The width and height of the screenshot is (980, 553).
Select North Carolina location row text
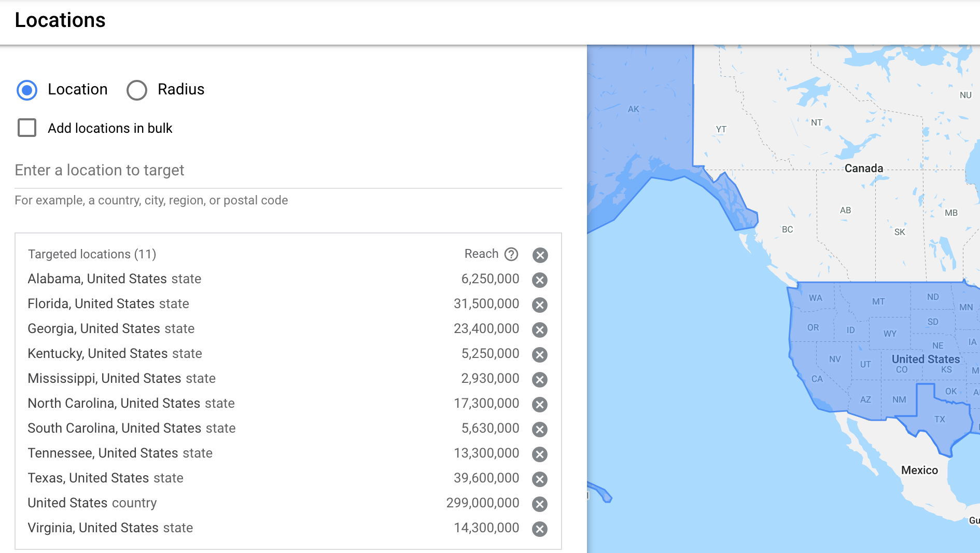tap(131, 404)
